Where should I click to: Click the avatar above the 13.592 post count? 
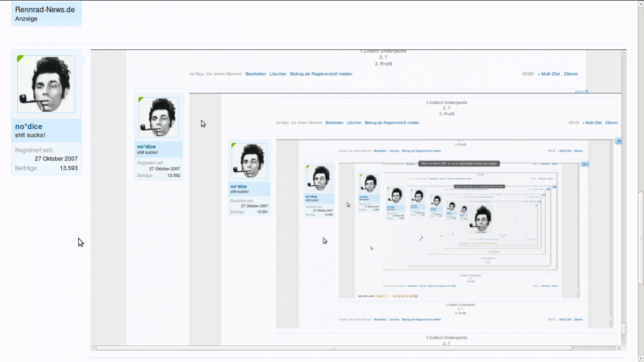(158, 117)
